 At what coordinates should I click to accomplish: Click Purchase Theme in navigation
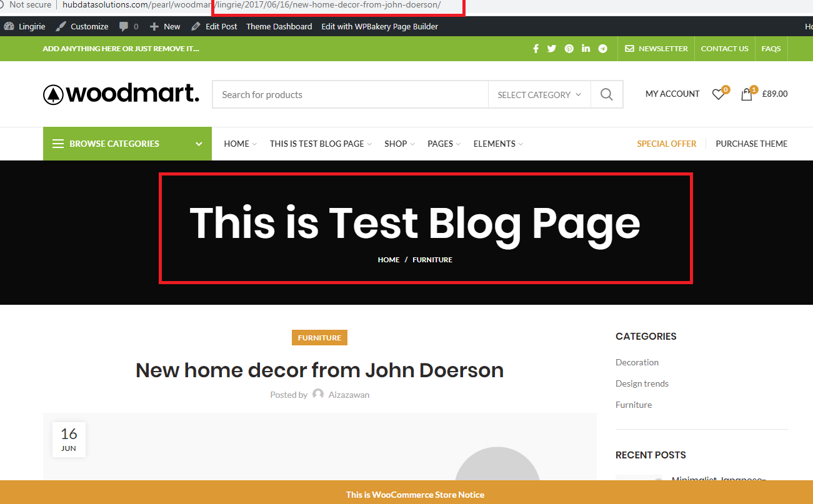tap(752, 144)
